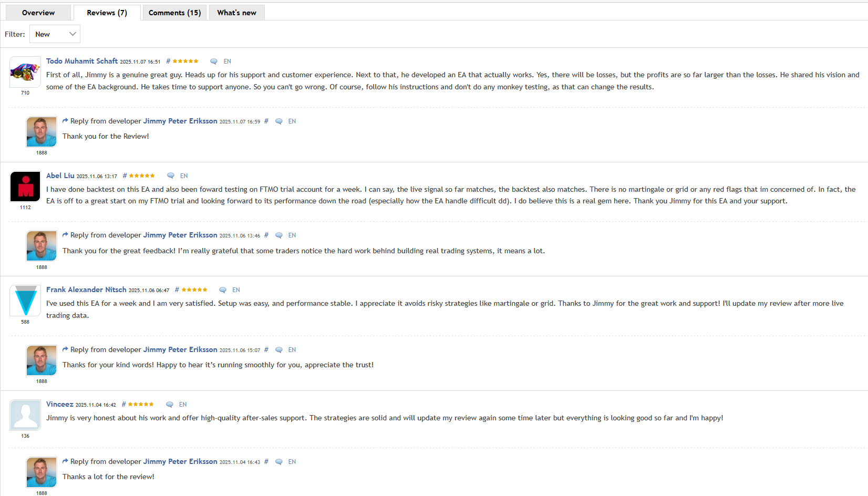The width and height of the screenshot is (868, 496).
Task: Open the Filter dropdown set to New
Action: [x=55, y=34]
